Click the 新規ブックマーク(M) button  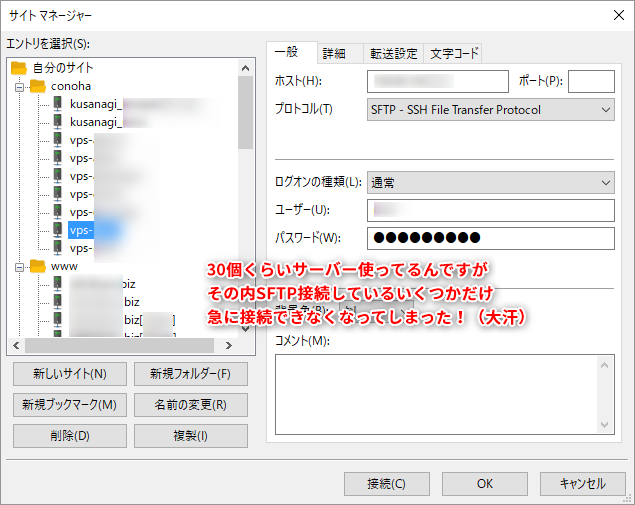coord(70,405)
